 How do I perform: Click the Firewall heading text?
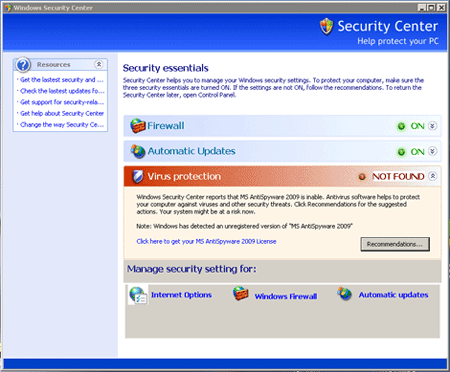166,126
